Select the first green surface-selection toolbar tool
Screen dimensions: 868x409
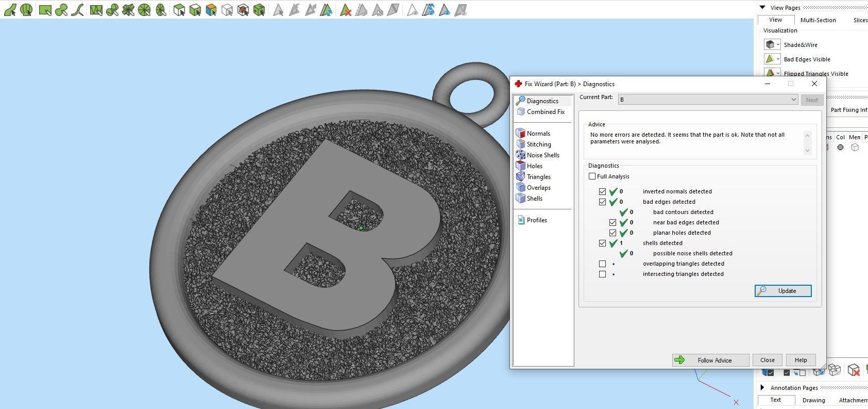(10, 10)
